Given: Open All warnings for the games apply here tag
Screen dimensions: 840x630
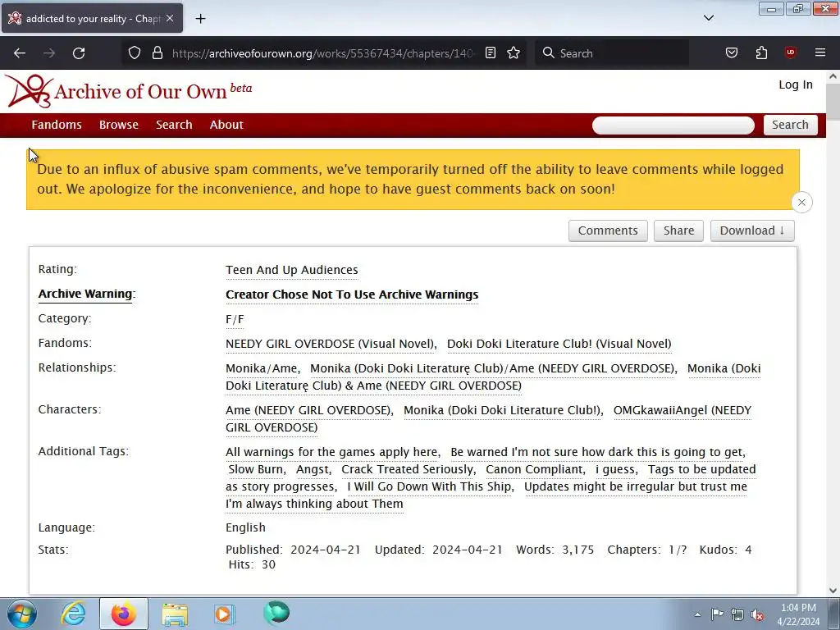Looking at the screenshot, I should pos(331,452).
